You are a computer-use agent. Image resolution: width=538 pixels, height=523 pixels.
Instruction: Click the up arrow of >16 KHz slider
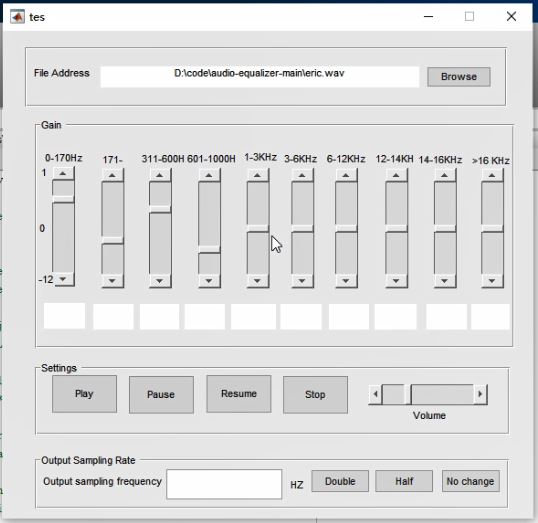click(x=492, y=175)
